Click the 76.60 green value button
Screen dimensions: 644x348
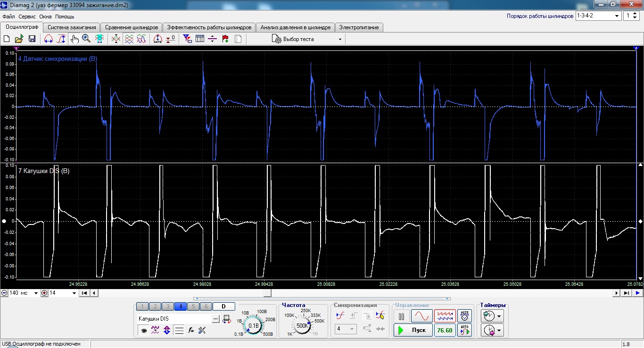pos(445,330)
